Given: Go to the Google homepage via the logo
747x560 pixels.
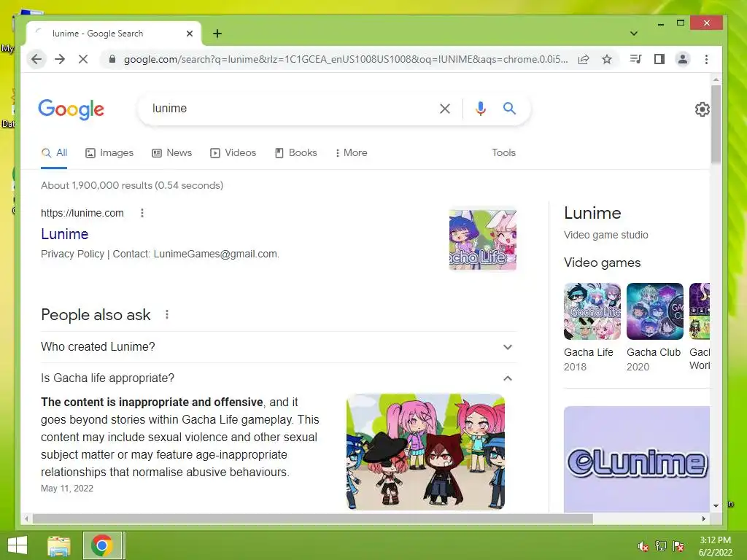Looking at the screenshot, I should pyautogui.click(x=71, y=109).
